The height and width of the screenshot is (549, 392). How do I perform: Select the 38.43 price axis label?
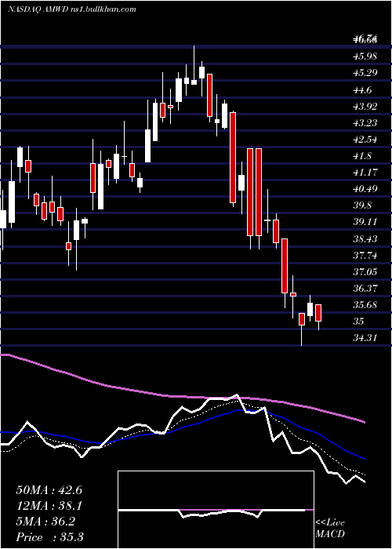coord(365,238)
